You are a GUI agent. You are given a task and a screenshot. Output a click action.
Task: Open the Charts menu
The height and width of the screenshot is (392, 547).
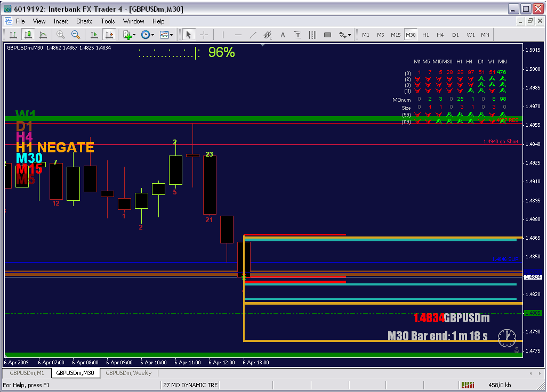point(84,21)
